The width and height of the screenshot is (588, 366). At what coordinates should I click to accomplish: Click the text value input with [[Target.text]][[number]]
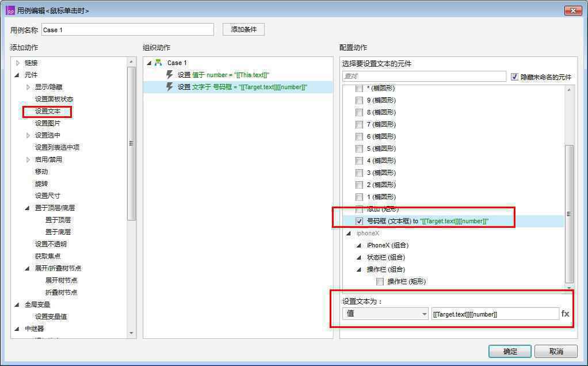point(495,314)
